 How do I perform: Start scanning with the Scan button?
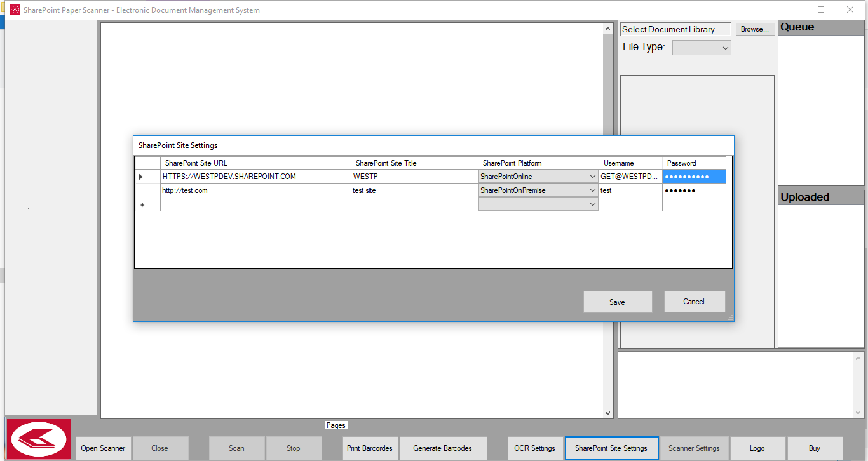236,448
